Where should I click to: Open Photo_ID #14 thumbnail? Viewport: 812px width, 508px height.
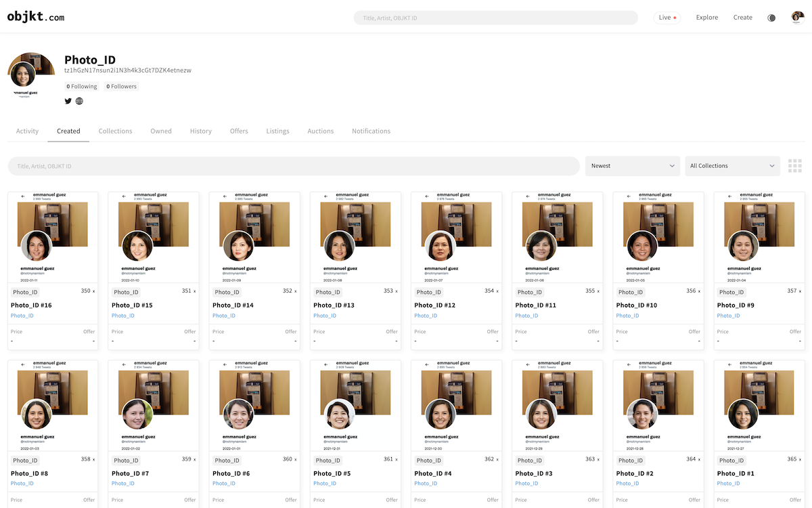coord(254,237)
